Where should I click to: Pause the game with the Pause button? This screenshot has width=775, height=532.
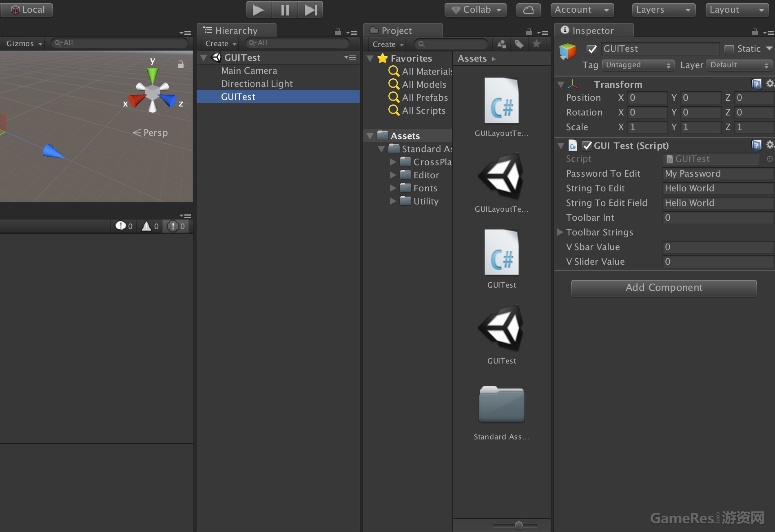click(x=285, y=10)
